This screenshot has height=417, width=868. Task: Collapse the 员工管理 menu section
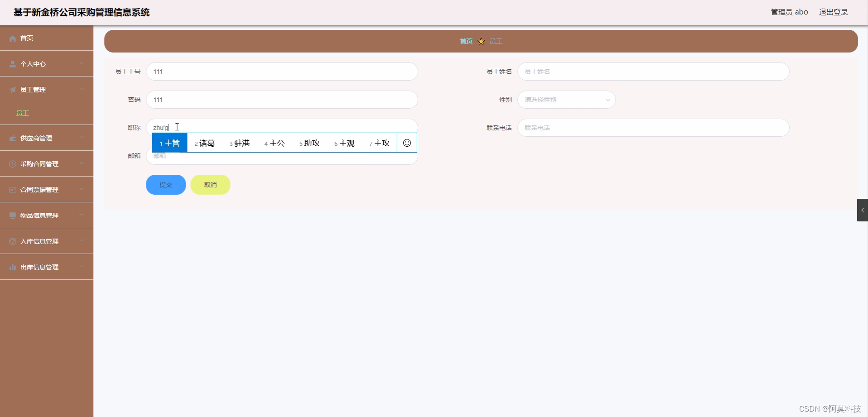[x=47, y=89]
